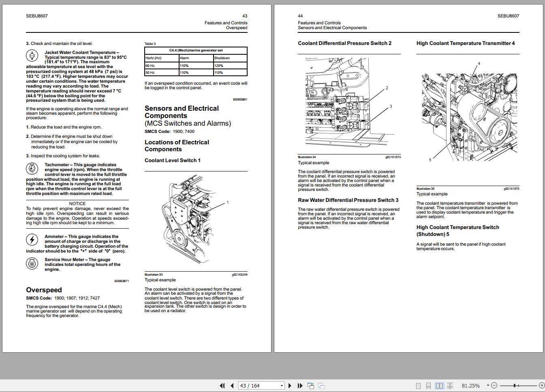
Task: Click the zoom out minus icon
Action: pos(494,385)
